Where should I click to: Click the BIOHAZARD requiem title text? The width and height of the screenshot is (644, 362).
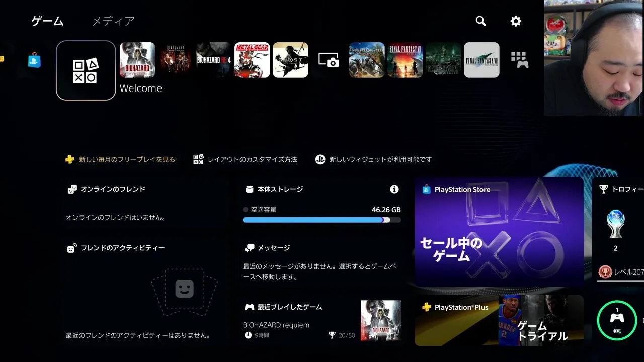[x=276, y=325]
